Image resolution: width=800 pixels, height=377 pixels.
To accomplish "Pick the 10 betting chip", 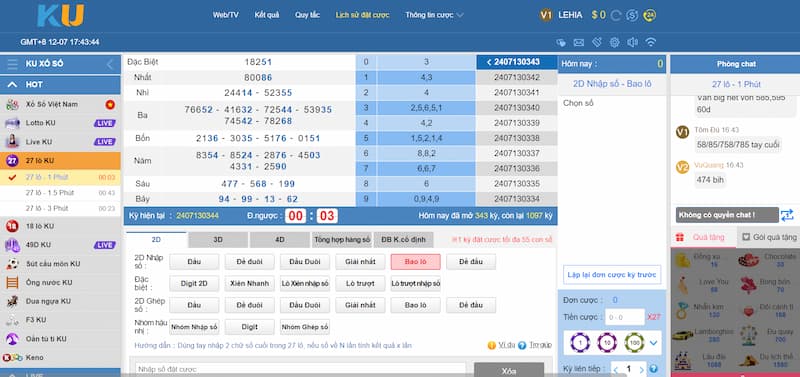I will (607, 342).
